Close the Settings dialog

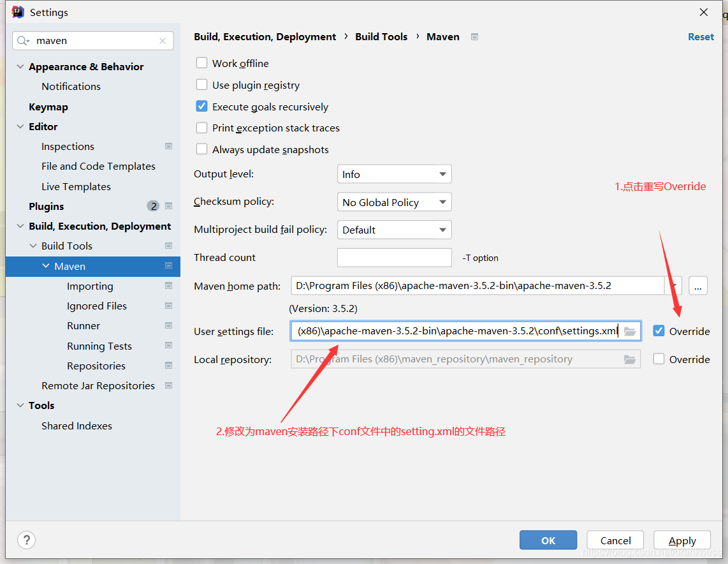point(704,12)
